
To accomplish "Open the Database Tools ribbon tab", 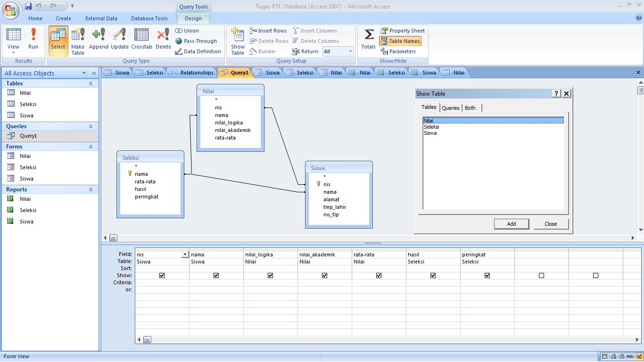I will click(149, 18).
